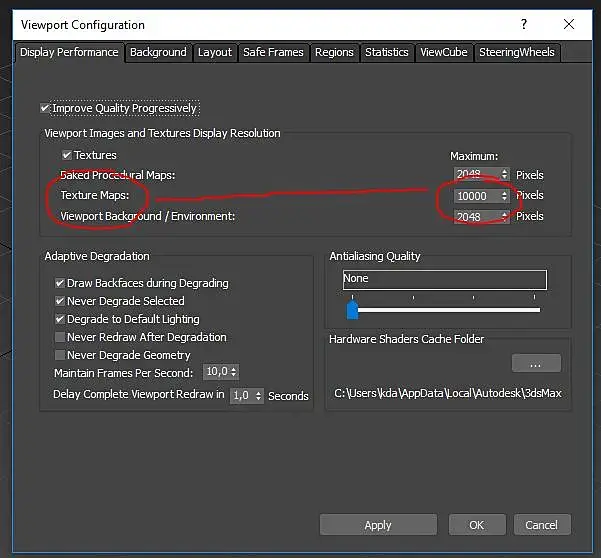Screen dimensions: 601x558
Task: Click the Cancel button
Action: [x=542, y=525]
